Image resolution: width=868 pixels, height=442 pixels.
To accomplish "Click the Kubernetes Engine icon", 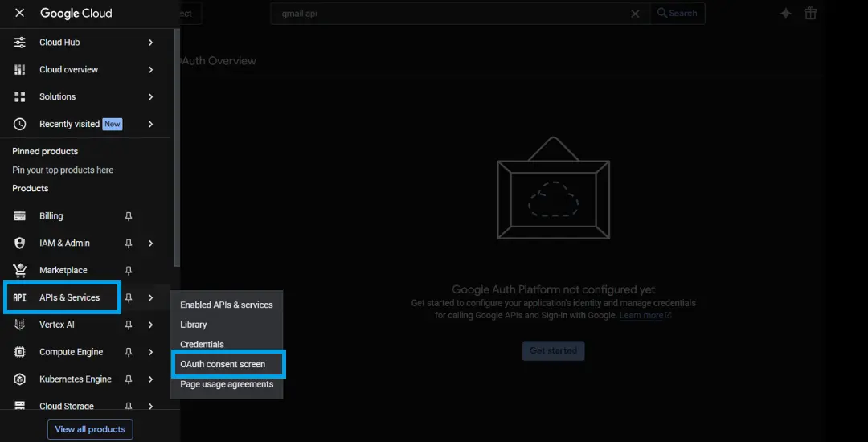I will (19, 379).
